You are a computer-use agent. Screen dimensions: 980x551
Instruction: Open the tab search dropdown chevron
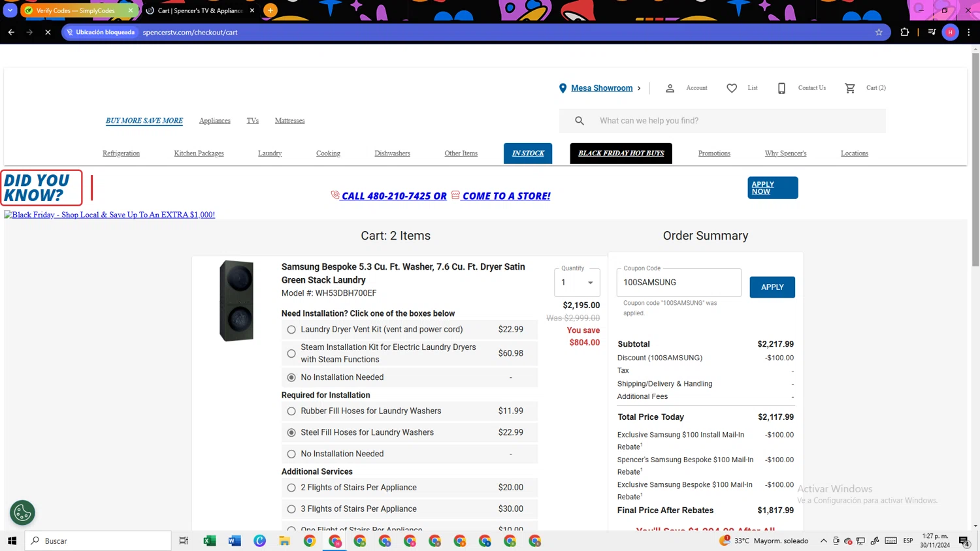point(10,10)
